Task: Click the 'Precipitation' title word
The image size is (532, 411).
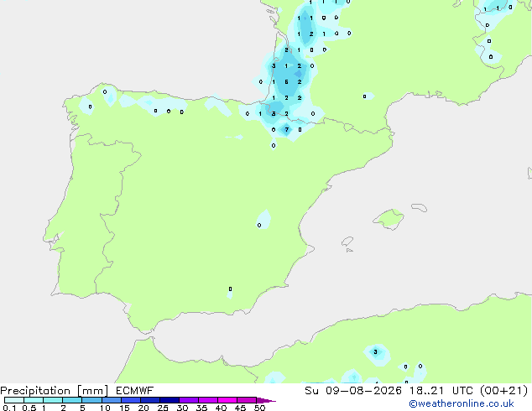Action: 35,391
